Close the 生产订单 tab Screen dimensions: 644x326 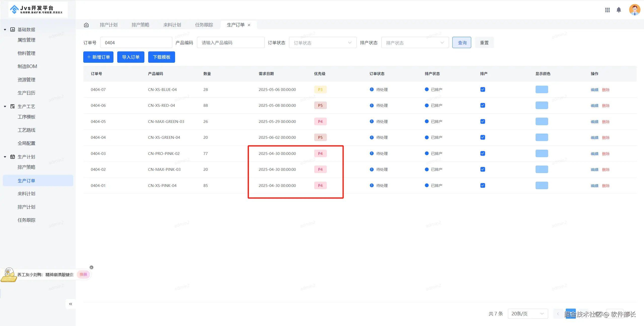point(249,25)
